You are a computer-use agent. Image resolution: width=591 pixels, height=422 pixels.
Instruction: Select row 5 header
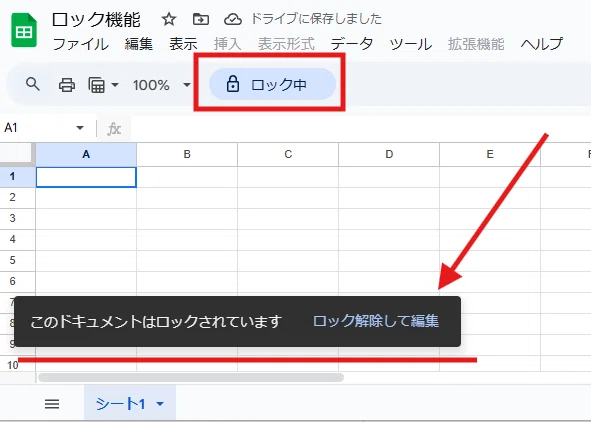pyautogui.click(x=17, y=260)
